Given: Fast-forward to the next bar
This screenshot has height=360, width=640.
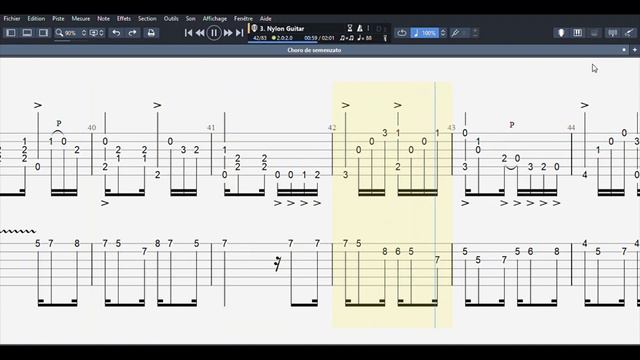Looking at the screenshot, I should pos(228,33).
